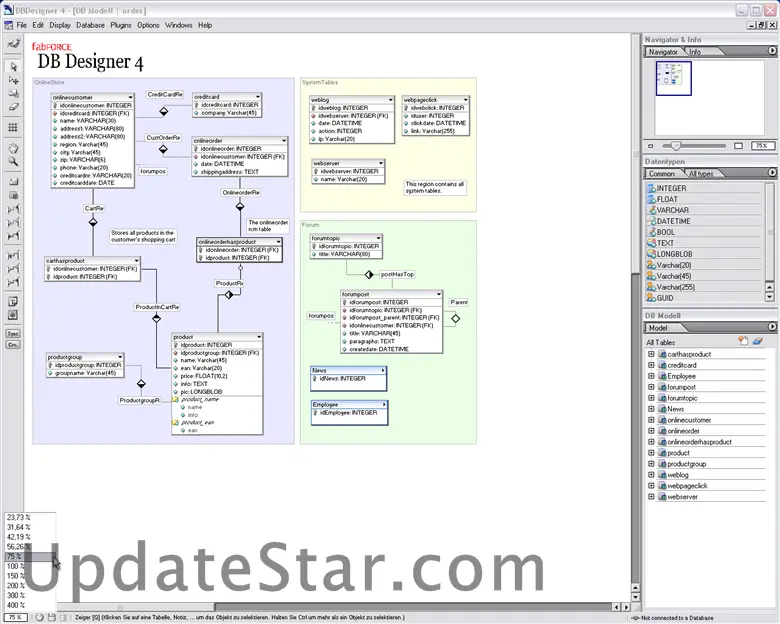Click the small zoom-out box in Navigator

coord(651,146)
